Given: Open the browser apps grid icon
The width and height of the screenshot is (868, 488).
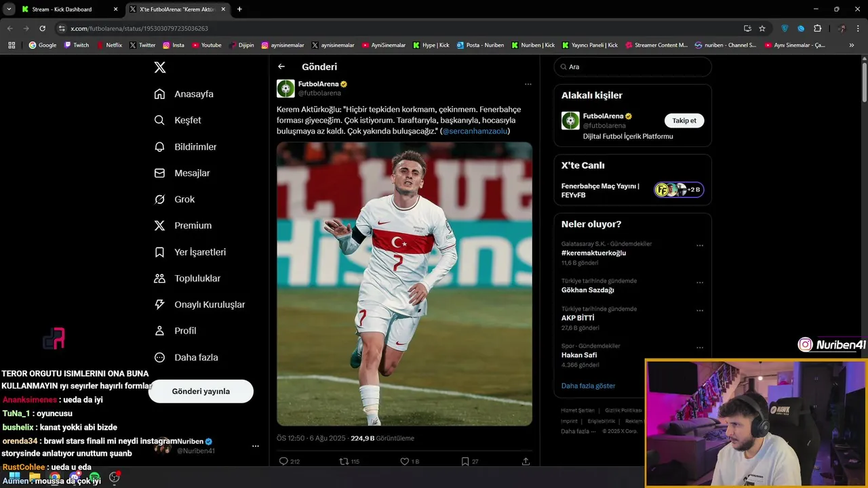Looking at the screenshot, I should [12, 45].
